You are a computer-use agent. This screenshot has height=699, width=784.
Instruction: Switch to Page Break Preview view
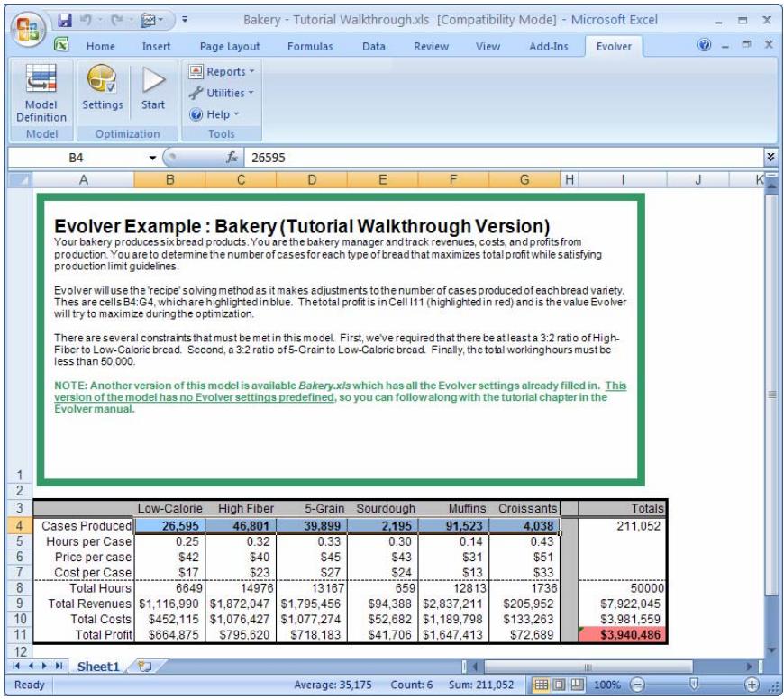click(578, 685)
